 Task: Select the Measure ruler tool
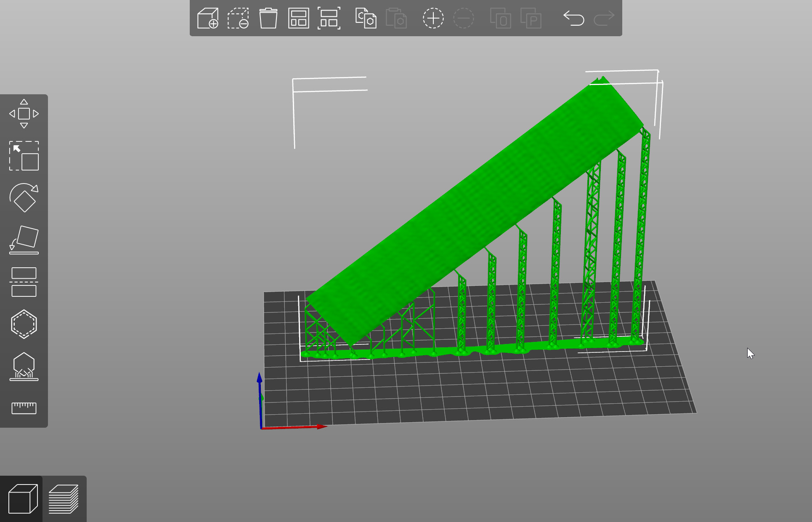click(x=24, y=408)
